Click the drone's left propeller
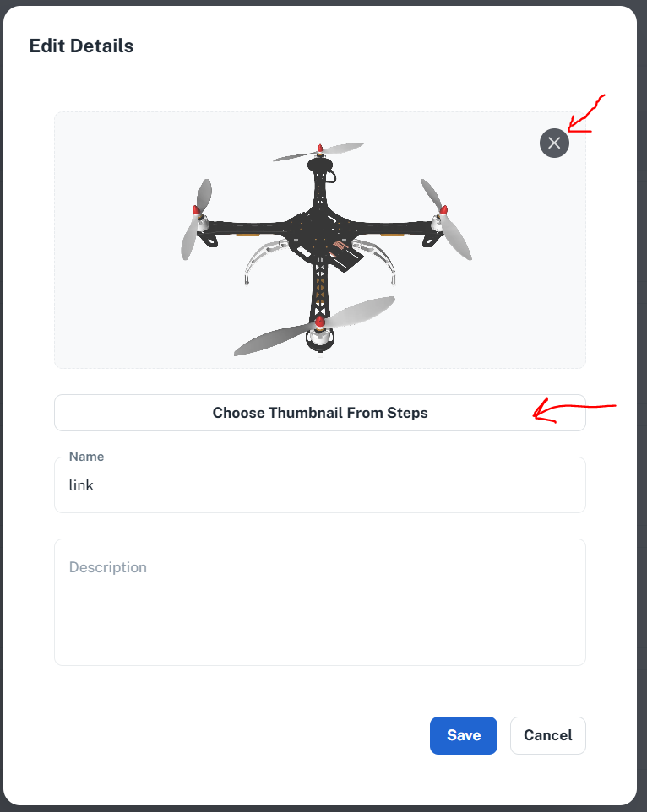 coord(196,219)
